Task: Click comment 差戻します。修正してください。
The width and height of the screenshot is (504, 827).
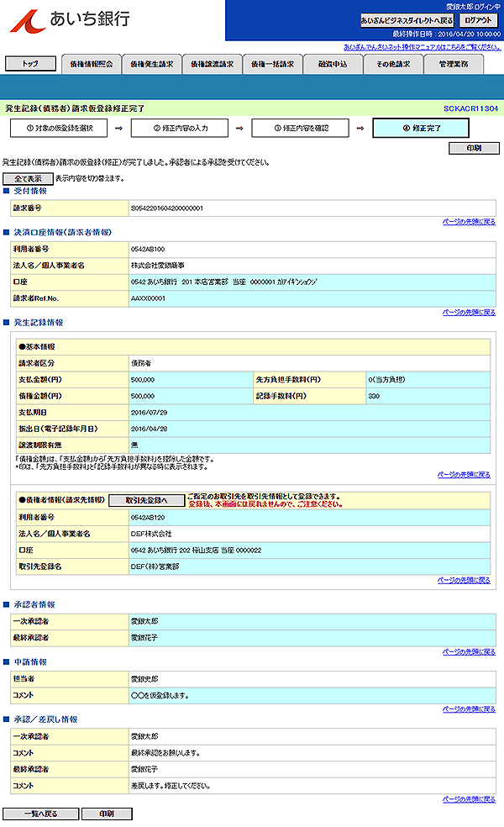Action: tap(171, 786)
